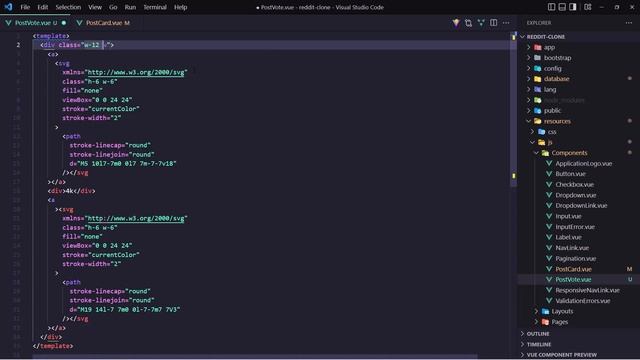640x360 pixels.
Task: Click the second w3.org svg link in code
Action: click(136, 218)
